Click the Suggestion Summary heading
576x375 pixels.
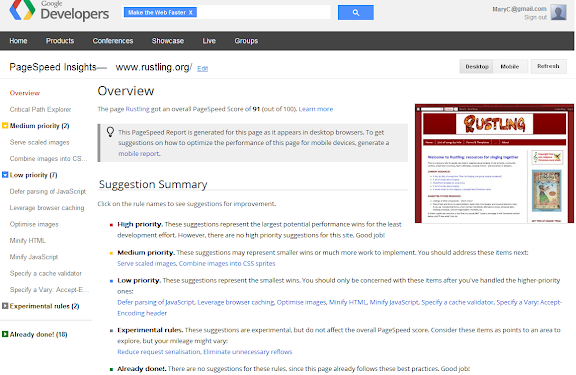(x=153, y=184)
